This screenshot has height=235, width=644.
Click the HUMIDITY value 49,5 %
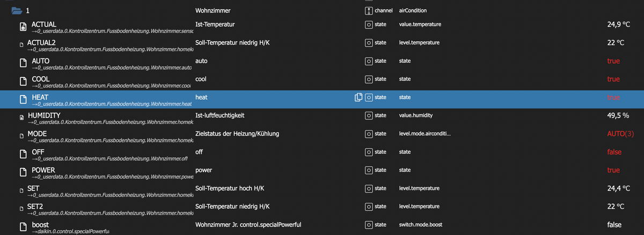tap(618, 115)
